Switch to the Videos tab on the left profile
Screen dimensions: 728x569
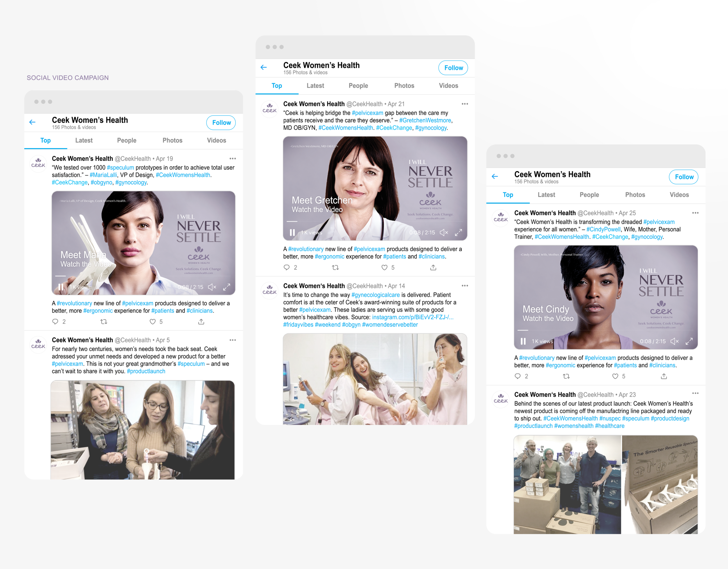click(216, 140)
